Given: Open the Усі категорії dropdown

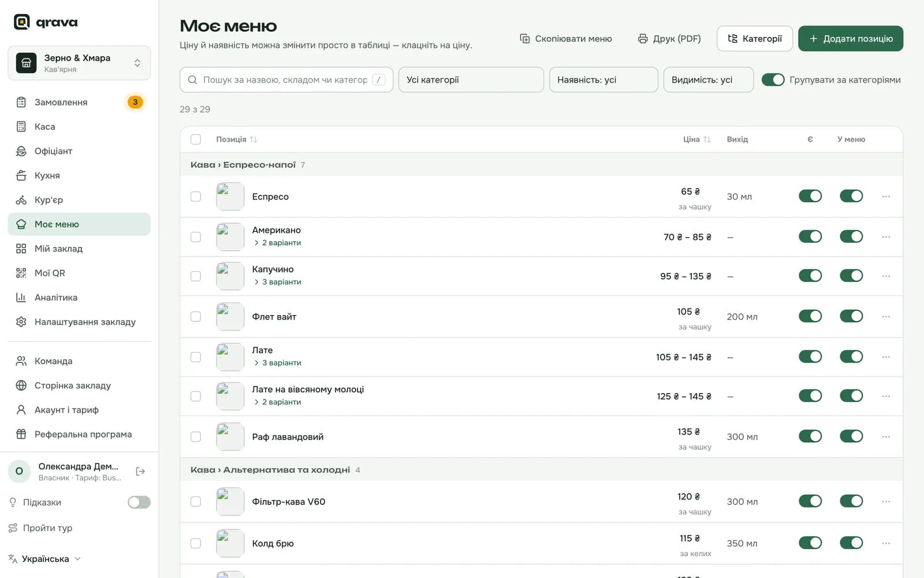Looking at the screenshot, I should coord(471,80).
